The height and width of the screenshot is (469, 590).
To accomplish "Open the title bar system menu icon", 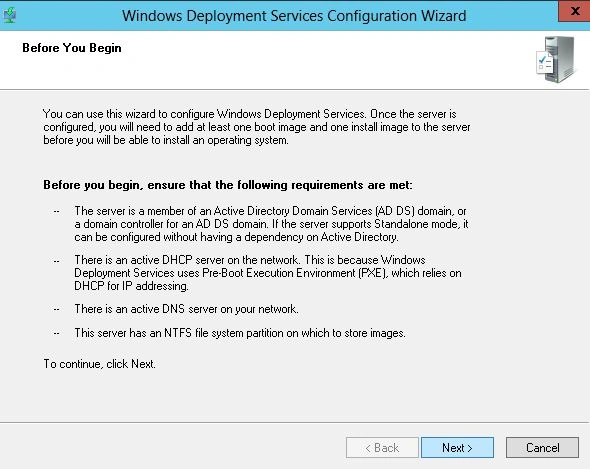I will click(x=9, y=15).
